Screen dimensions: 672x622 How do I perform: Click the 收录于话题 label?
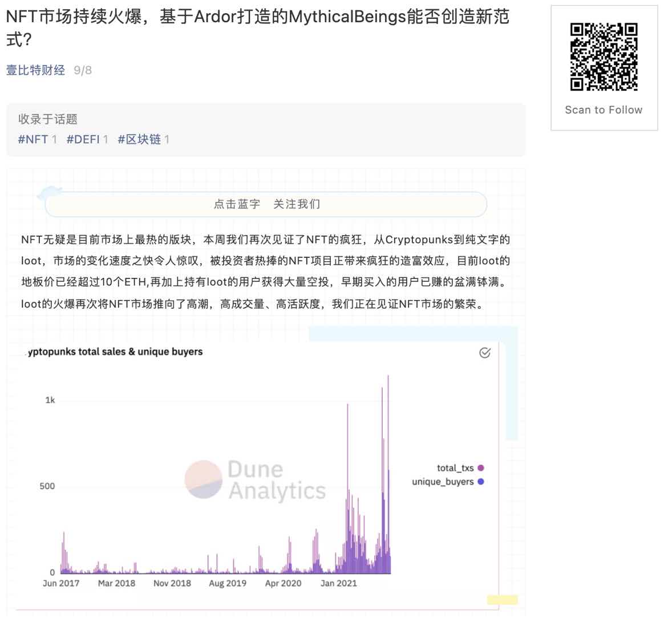(x=47, y=119)
